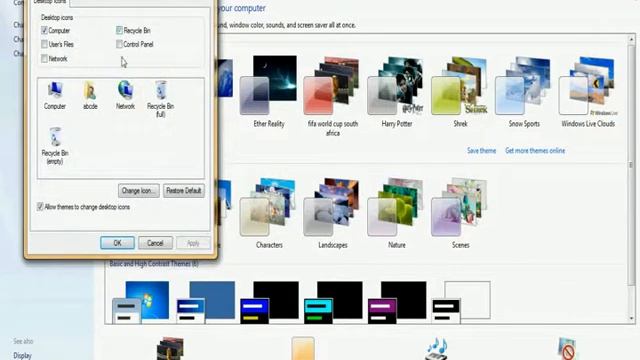The image size is (640, 360).
Task: Click the Change Icon... button
Action: point(139,191)
